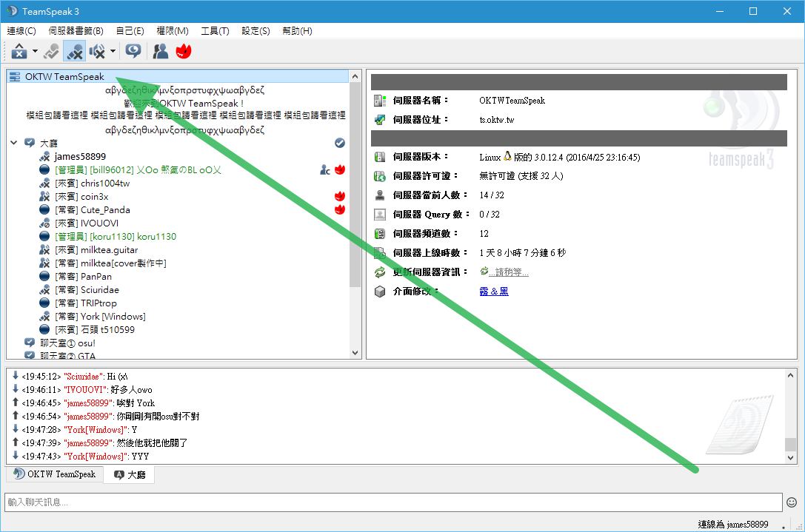Open dropdown arrow beside mute speakers
Viewport: 805px width, 532px height.
(x=113, y=51)
